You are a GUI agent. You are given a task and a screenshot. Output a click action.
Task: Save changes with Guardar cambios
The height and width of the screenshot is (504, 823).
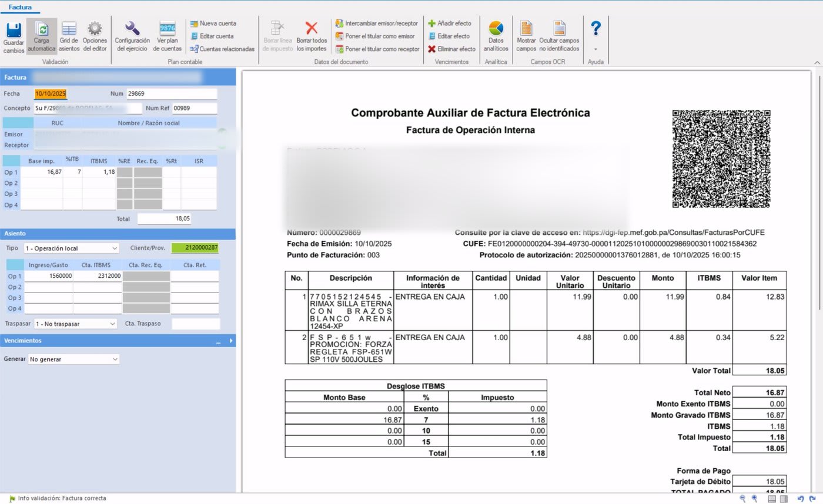tap(14, 37)
